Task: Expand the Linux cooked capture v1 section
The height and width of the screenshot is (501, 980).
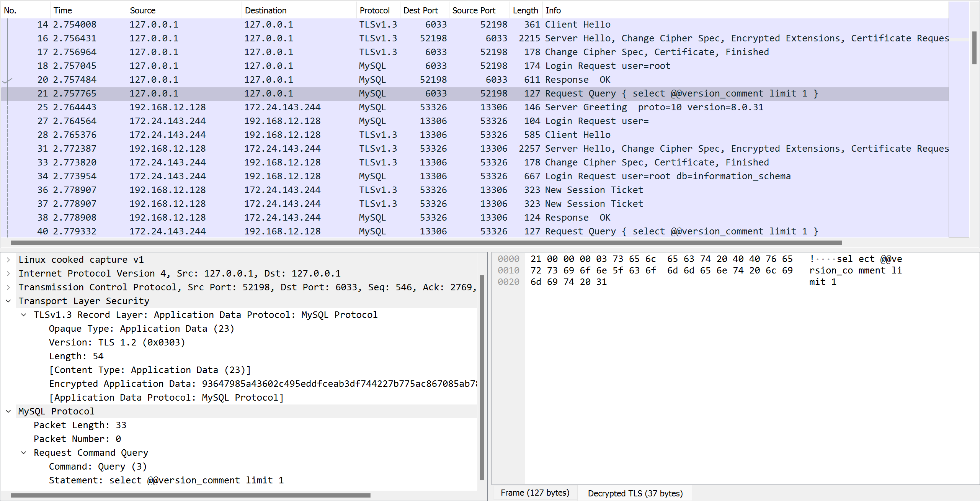Action: tap(8, 259)
